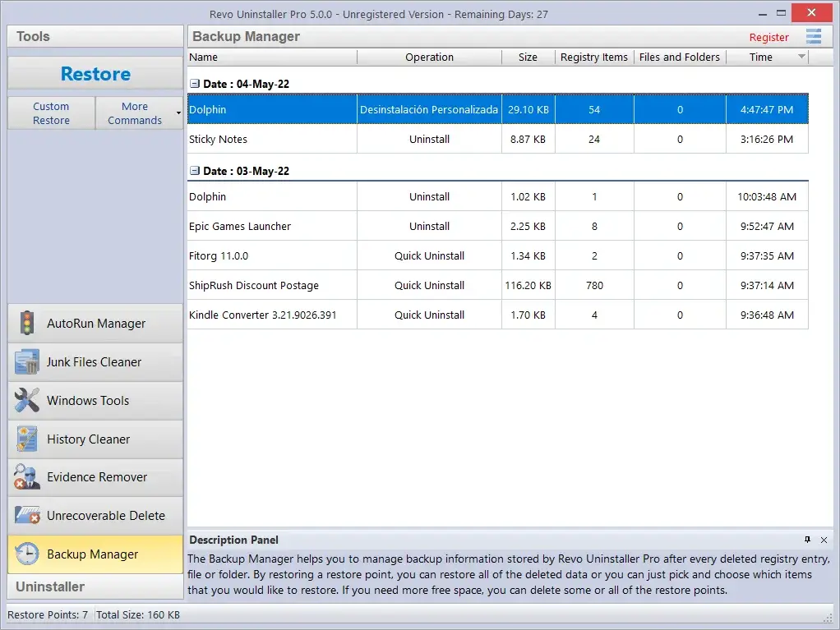Click the Register link
The image size is (840, 630).
coord(768,37)
